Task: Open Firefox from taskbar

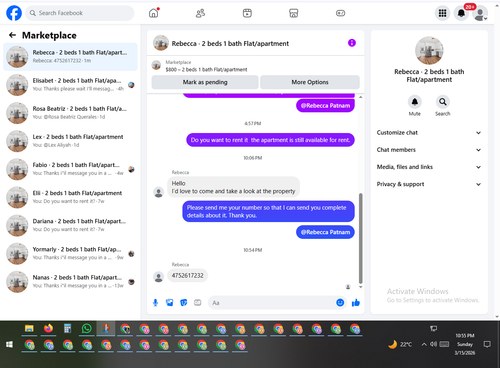Action: (x=48, y=329)
